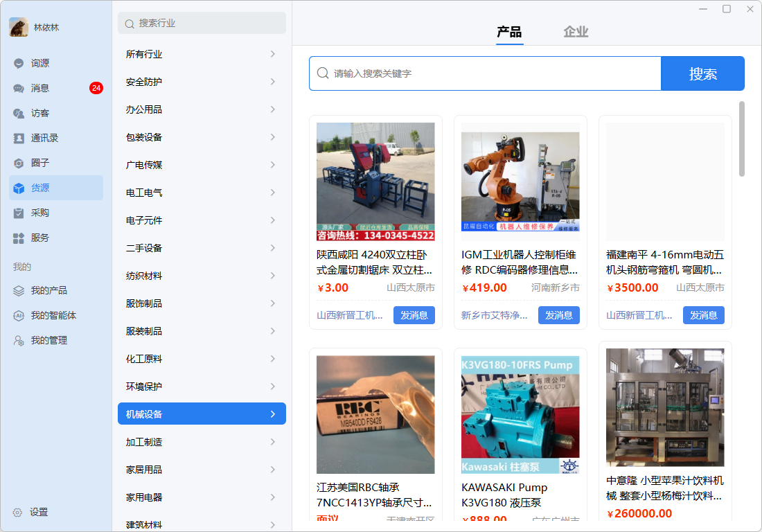Click 河南新乡市 location text
762x532 pixels.
556,287
